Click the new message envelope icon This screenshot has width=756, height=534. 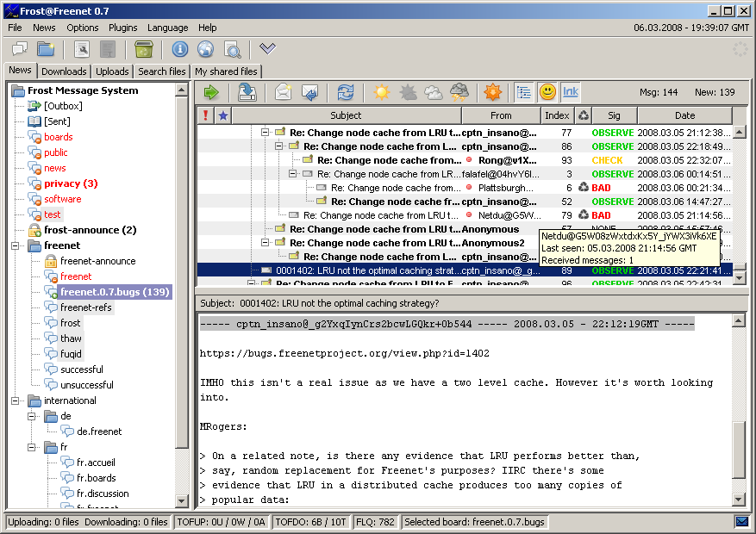click(284, 92)
